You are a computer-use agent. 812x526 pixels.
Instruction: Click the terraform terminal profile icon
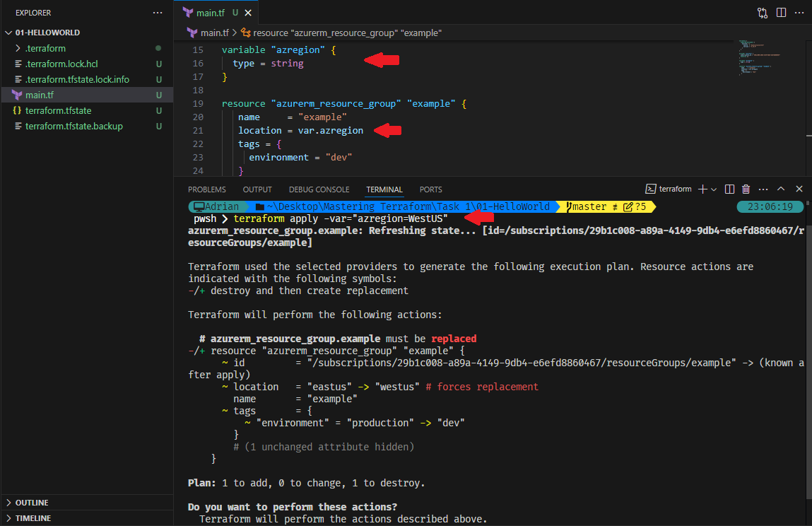click(x=651, y=189)
